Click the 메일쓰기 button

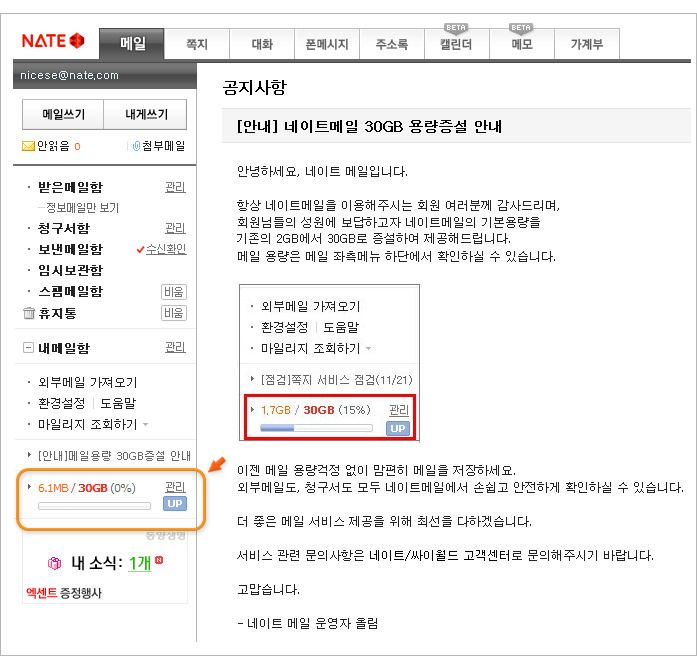pyautogui.click(x=63, y=114)
